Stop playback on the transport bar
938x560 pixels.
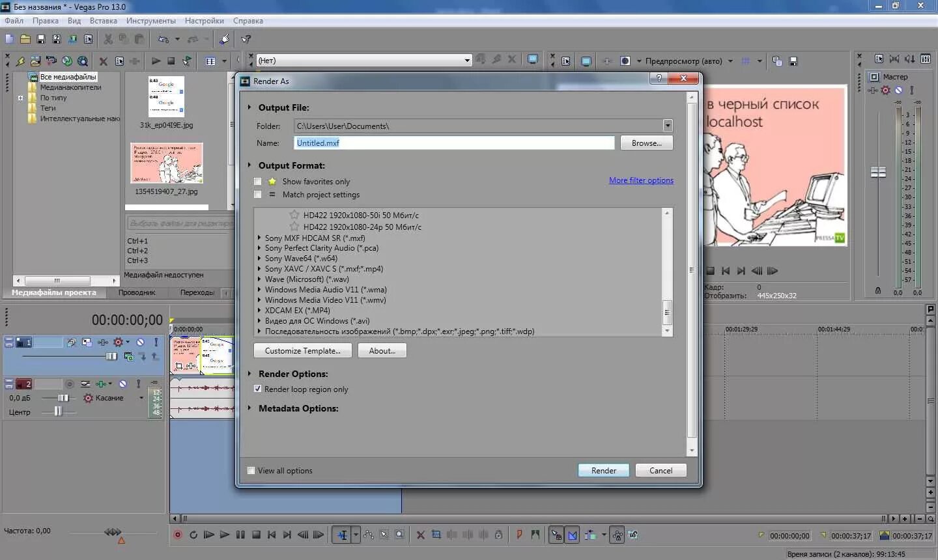(x=256, y=535)
